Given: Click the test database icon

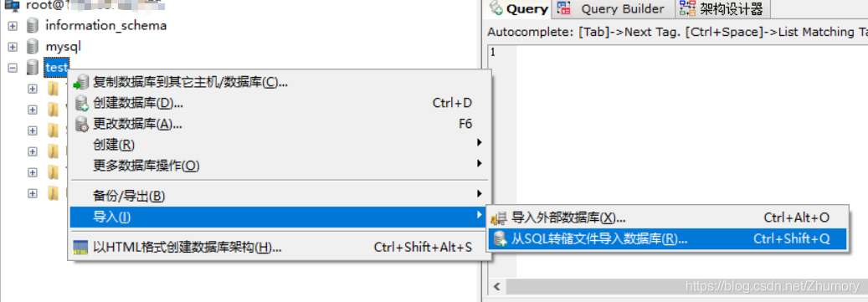Looking at the screenshot, I should coord(33,68).
